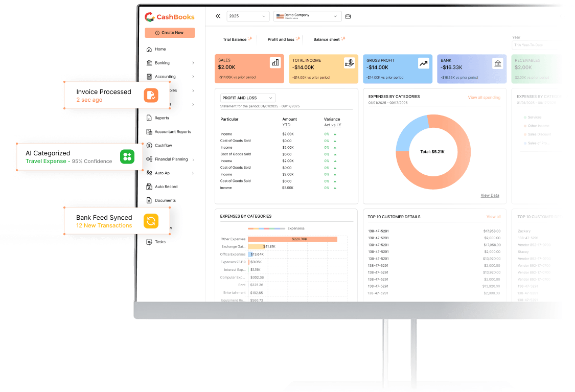Click the Create New button
The image size is (575, 392).
[x=170, y=33]
